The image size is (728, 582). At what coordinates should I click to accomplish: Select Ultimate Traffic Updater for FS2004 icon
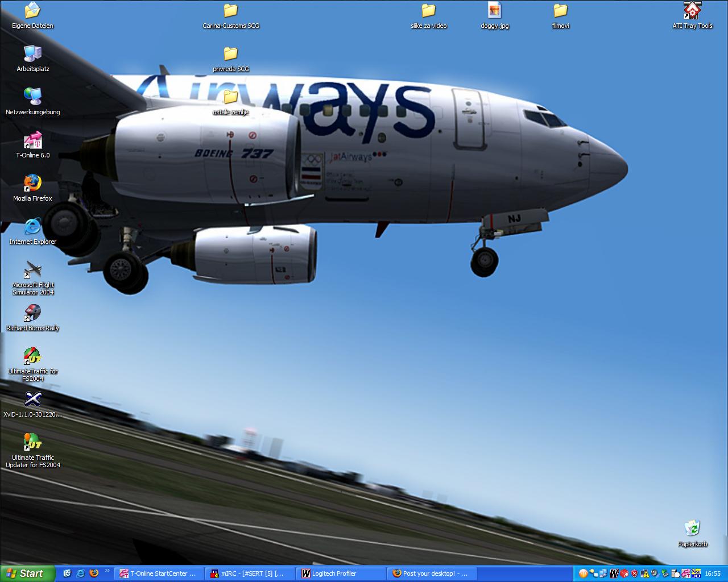pyautogui.click(x=33, y=451)
